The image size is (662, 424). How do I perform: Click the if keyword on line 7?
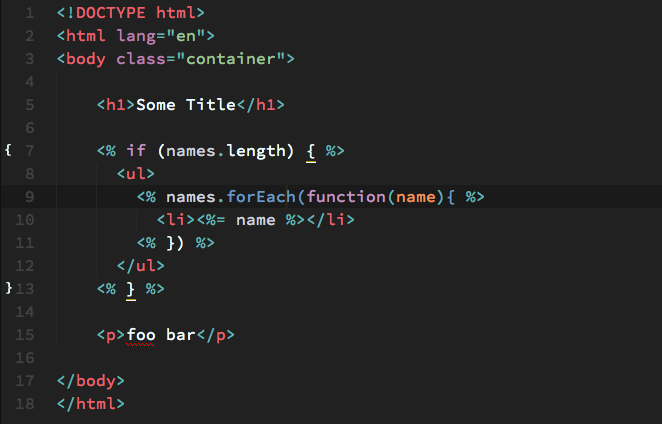coord(136,151)
